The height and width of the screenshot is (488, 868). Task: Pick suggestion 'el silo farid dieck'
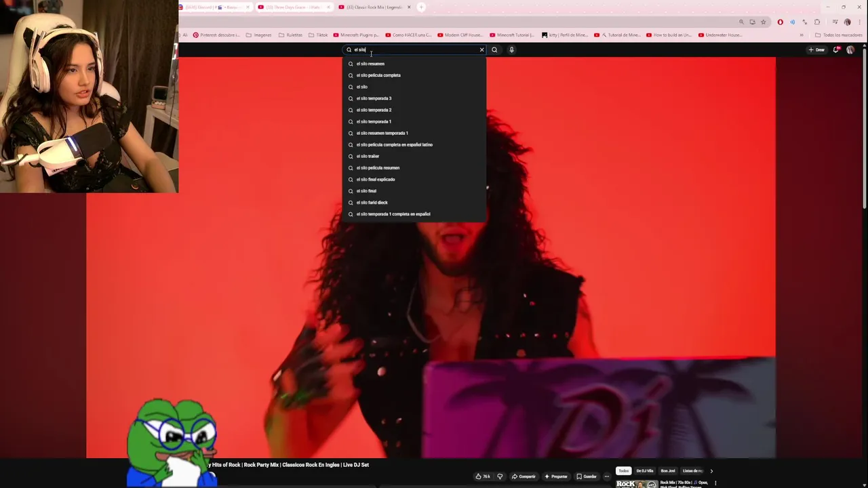point(414,202)
